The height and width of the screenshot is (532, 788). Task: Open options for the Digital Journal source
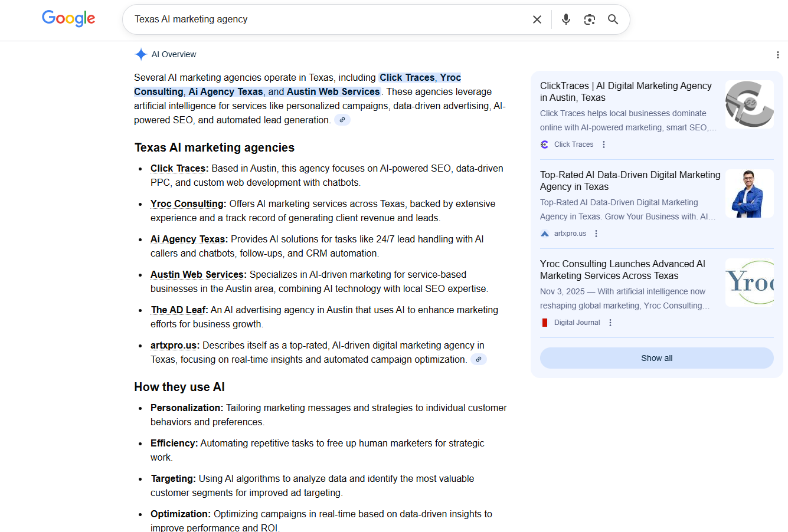click(x=610, y=323)
